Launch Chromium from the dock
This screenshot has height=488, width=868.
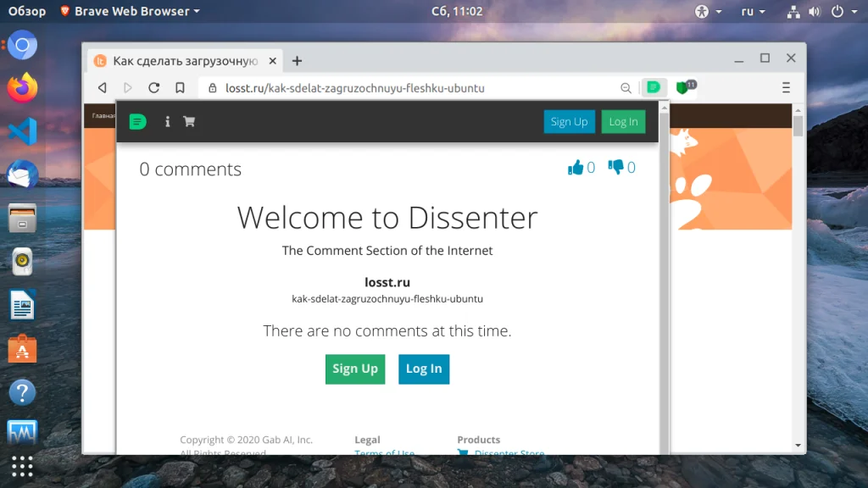coord(22,45)
